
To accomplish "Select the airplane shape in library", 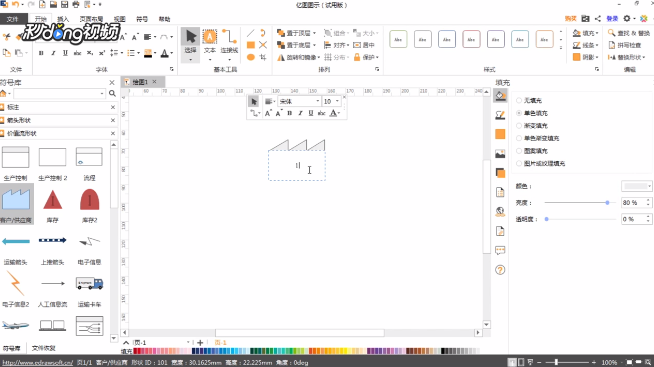I will click(15, 325).
